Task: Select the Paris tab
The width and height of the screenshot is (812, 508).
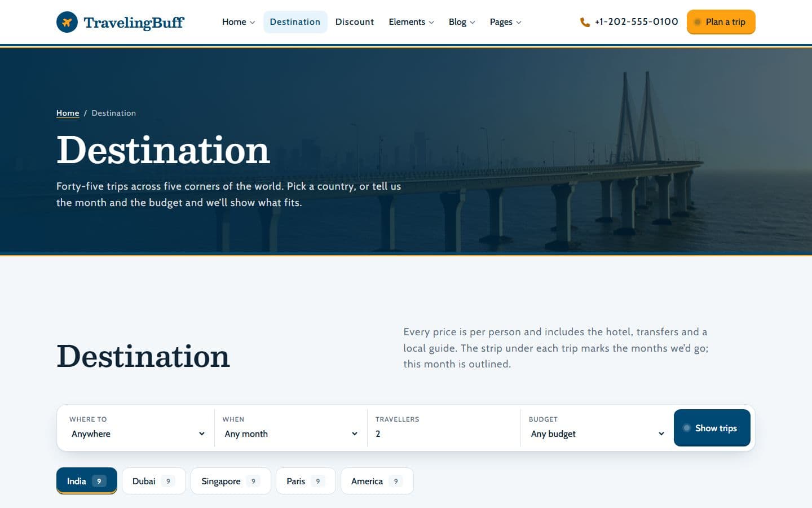Action: (x=306, y=481)
